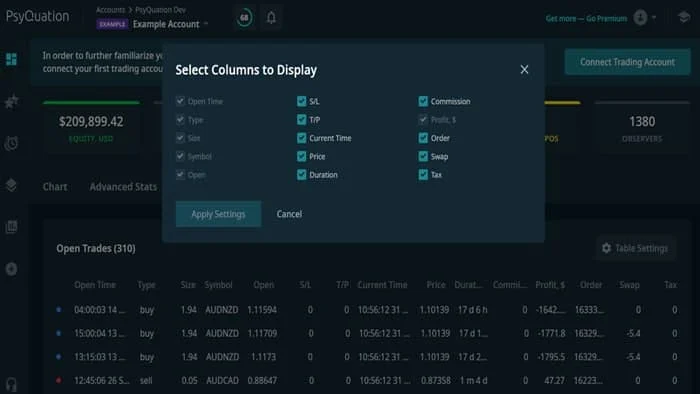Image resolution: width=700 pixels, height=394 pixels.
Task: Click the red marker on the sell row
Action: tap(58, 380)
